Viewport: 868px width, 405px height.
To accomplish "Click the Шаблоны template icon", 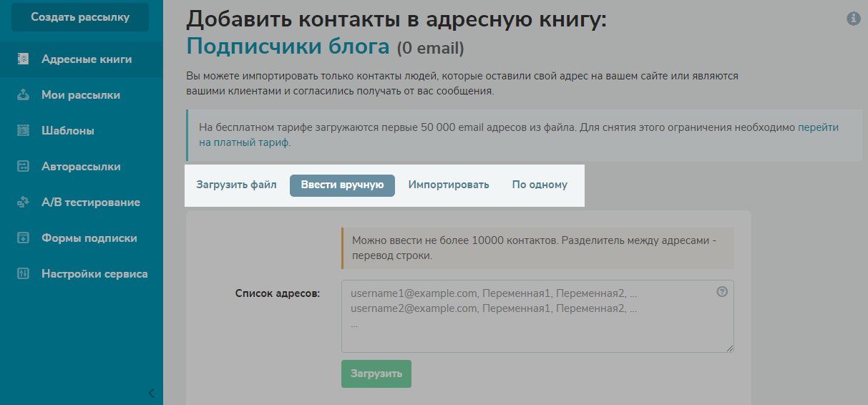I will tap(23, 131).
